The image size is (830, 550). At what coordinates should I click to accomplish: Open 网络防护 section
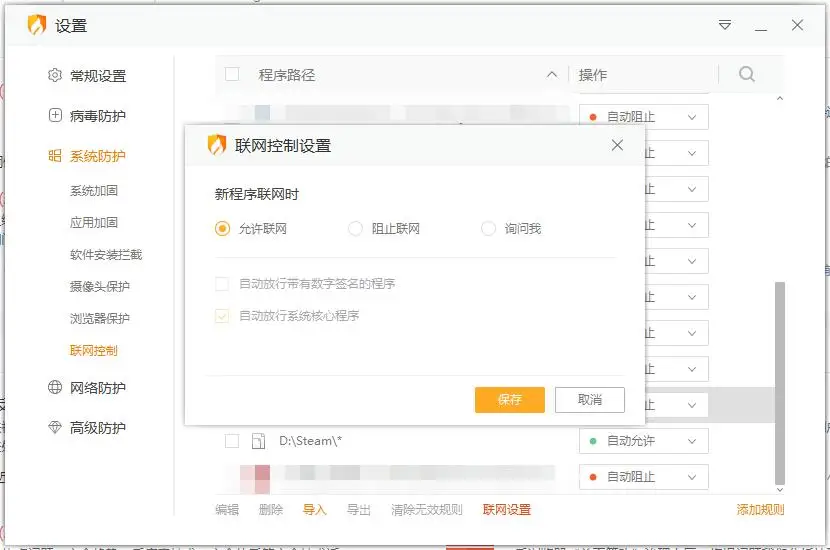(x=98, y=387)
